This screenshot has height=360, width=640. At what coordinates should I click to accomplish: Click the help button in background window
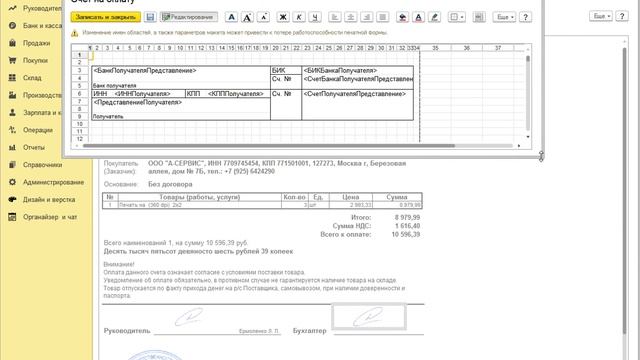coord(622,16)
